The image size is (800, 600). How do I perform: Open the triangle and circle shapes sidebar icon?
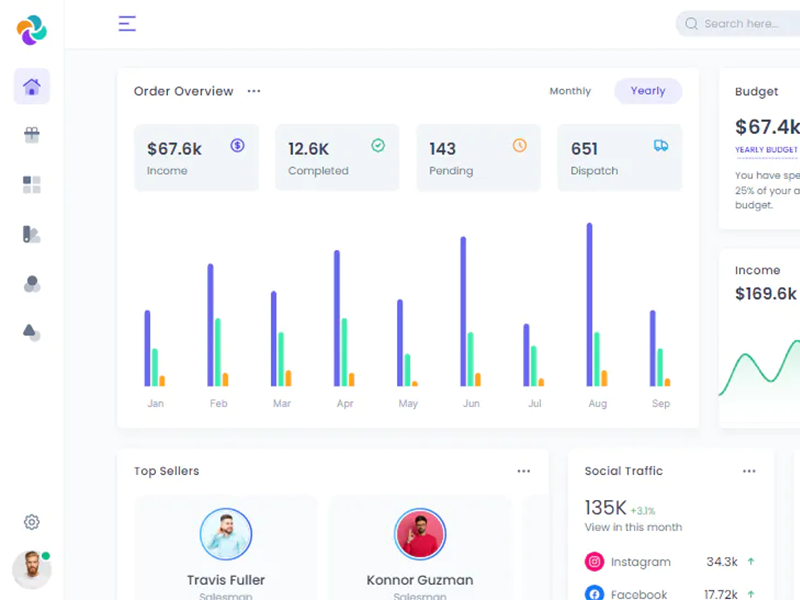(32, 333)
